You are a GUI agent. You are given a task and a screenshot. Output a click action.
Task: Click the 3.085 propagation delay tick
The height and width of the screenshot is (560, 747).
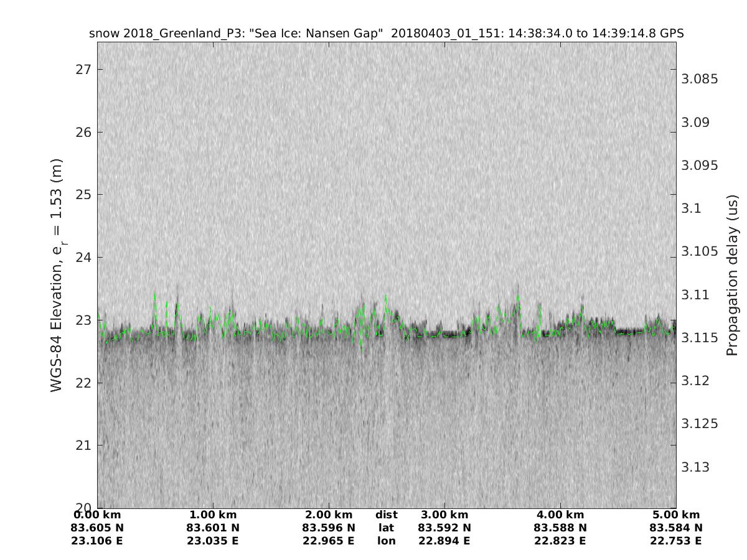coord(700,79)
